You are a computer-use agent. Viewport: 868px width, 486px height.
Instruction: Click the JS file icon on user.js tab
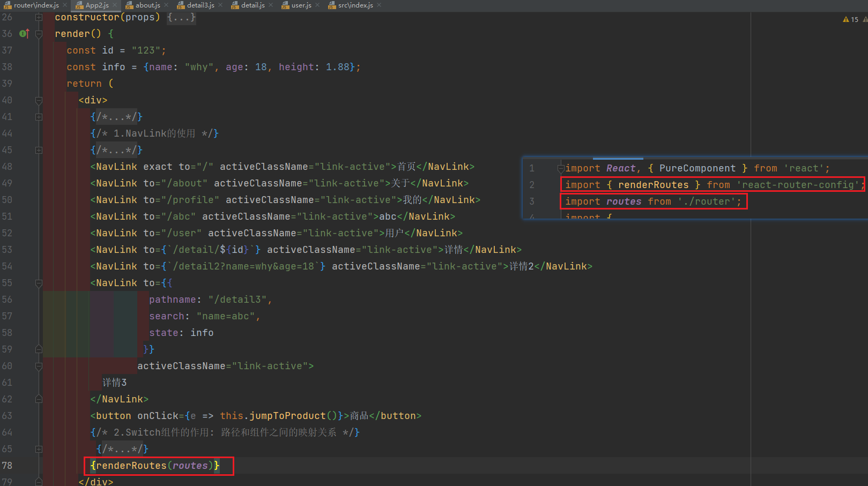click(x=285, y=5)
